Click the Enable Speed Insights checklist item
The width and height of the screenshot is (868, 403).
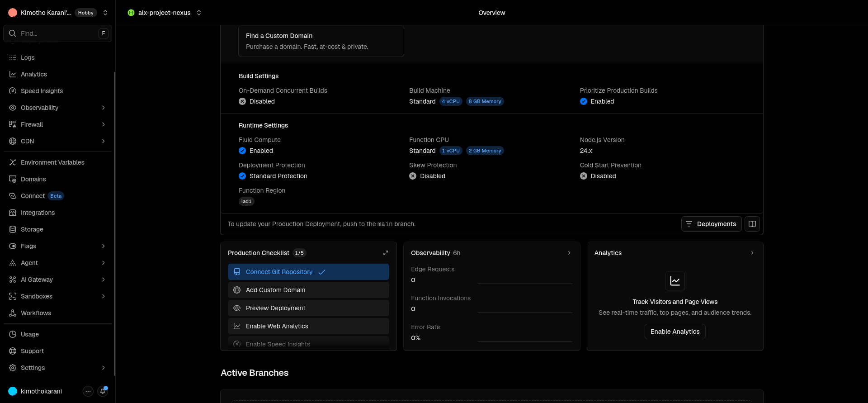click(308, 343)
